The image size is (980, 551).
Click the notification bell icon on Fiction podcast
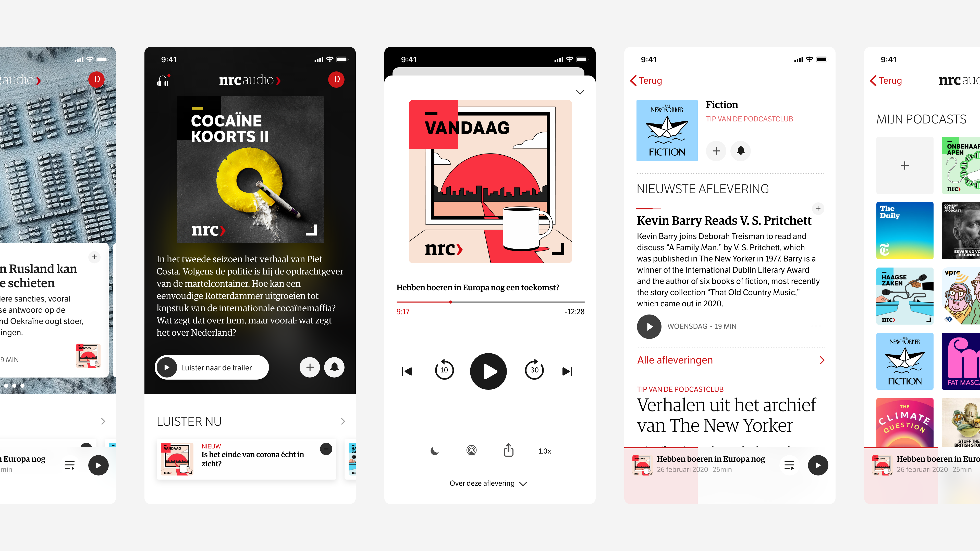point(742,151)
